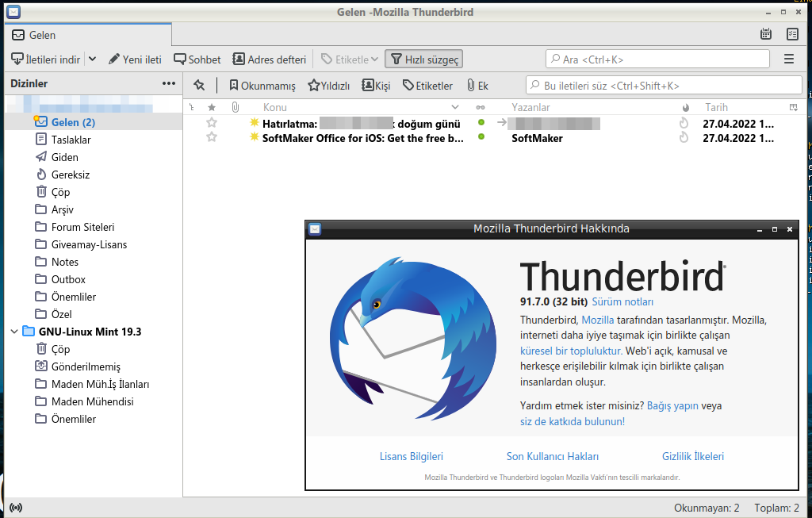Click the Bağış yapın donate link
This screenshot has height=518, width=812.
pos(672,405)
